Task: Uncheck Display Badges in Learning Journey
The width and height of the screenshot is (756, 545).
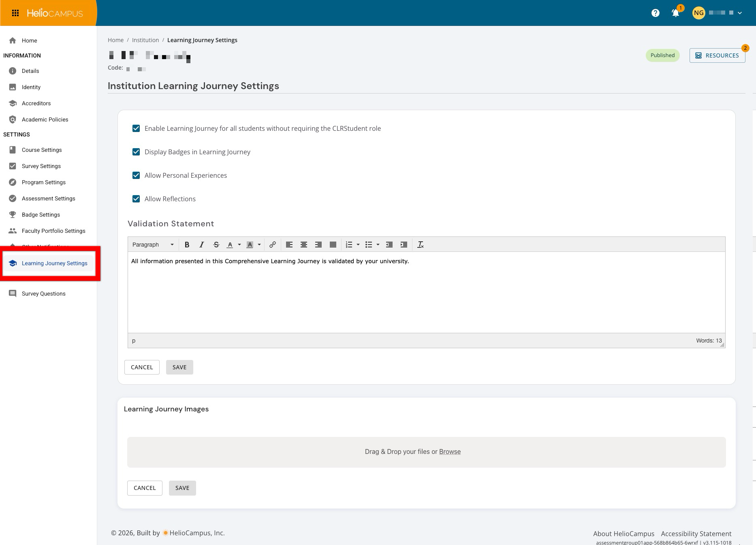Action: [136, 152]
